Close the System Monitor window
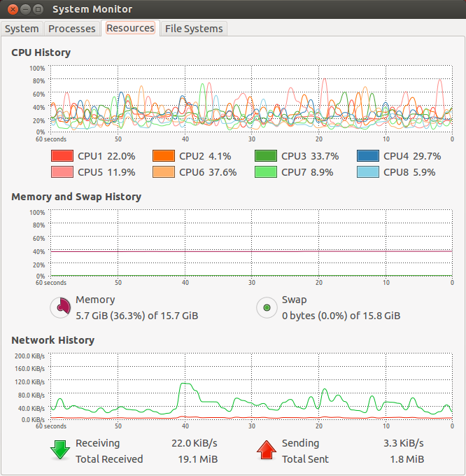This screenshot has height=476, width=466. coord(12,10)
